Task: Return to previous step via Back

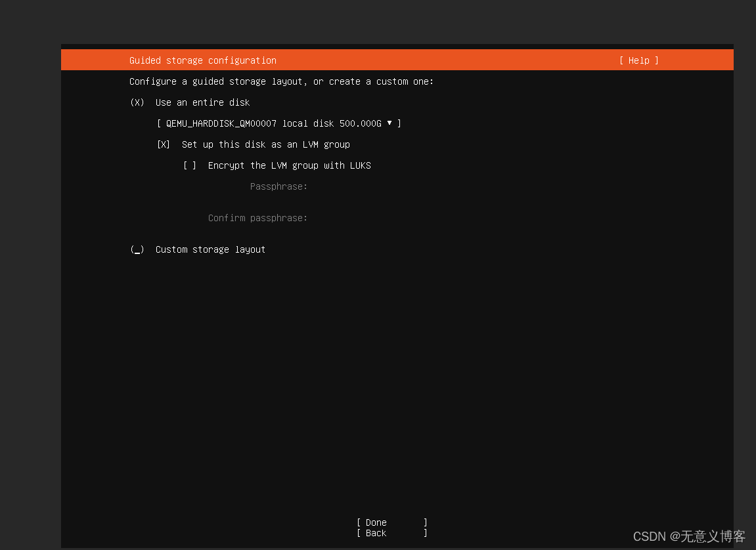Action: (375, 533)
